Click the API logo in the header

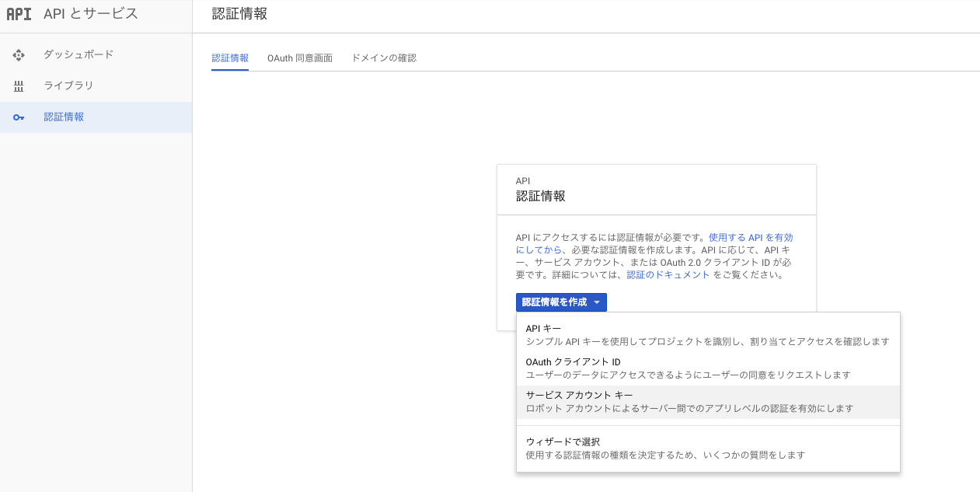click(19, 13)
